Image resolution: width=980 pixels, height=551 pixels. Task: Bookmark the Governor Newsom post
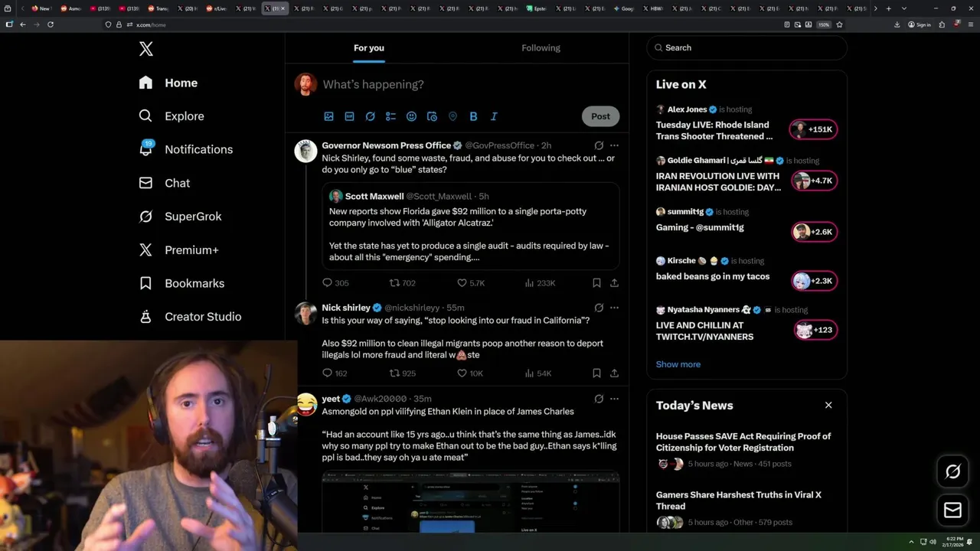click(x=596, y=283)
